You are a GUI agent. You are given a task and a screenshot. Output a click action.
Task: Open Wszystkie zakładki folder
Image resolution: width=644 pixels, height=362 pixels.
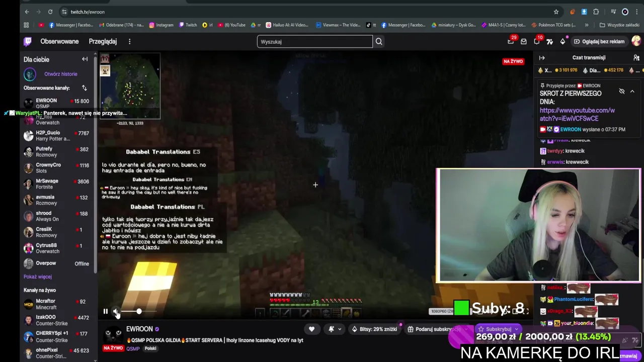point(619,25)
